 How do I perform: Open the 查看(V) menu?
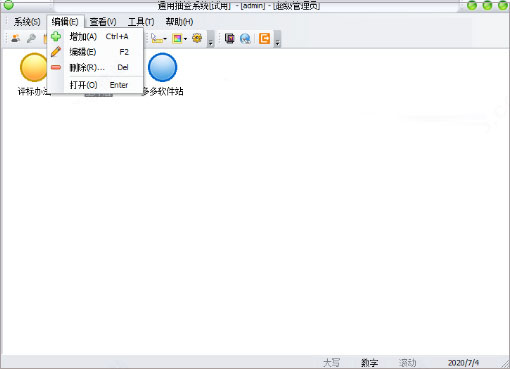pyautogui.click(x=103, y=22)
